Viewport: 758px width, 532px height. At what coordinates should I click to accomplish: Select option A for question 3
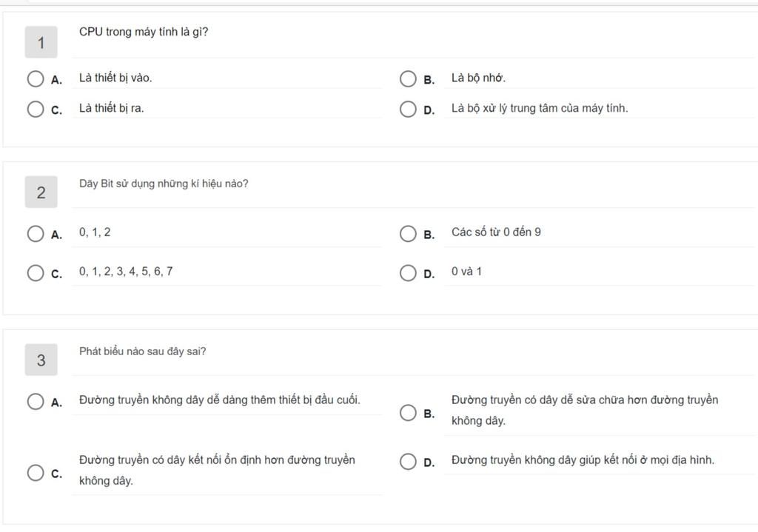(x=36, y=402)
